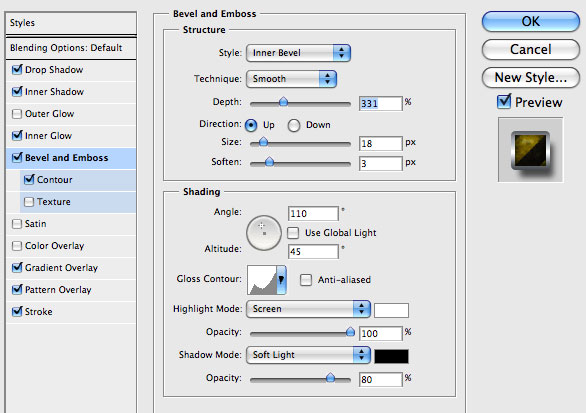
Task: Enable the Outer Glow checkbox
Action: 17,114
